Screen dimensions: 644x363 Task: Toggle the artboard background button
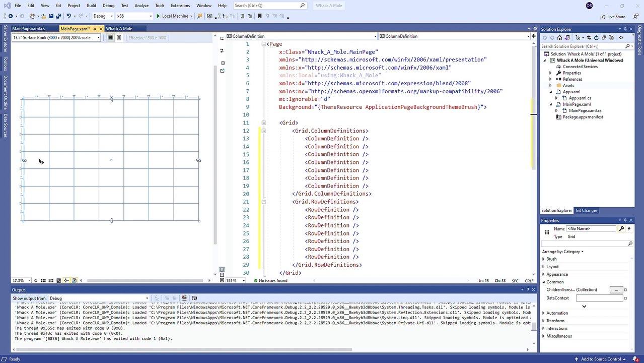pyautogui.click(x=59, y=280)
